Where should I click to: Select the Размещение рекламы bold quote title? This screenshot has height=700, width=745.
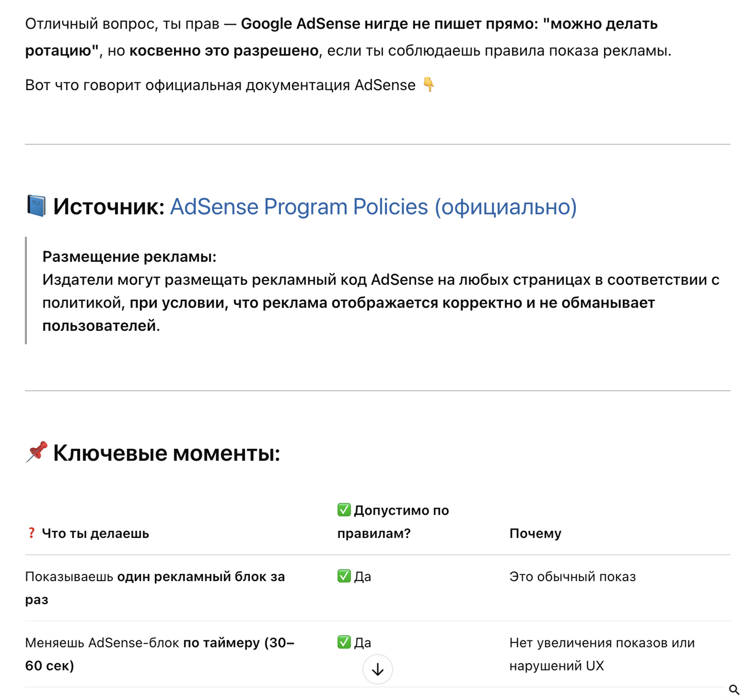click(x=129, y=256)
